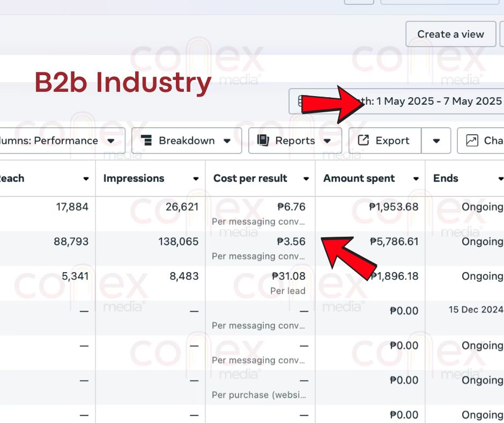Click Ongoing in the ₱1,896.18 row
The height and width of the screenshot is (423, 504).
tap(483, 276)
